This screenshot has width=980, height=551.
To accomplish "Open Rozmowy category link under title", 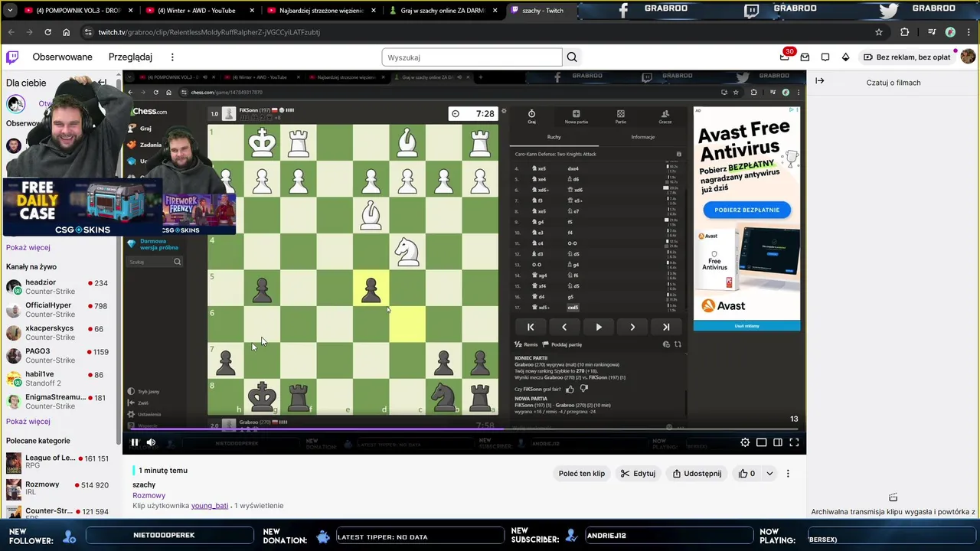I will coord(149,495).
